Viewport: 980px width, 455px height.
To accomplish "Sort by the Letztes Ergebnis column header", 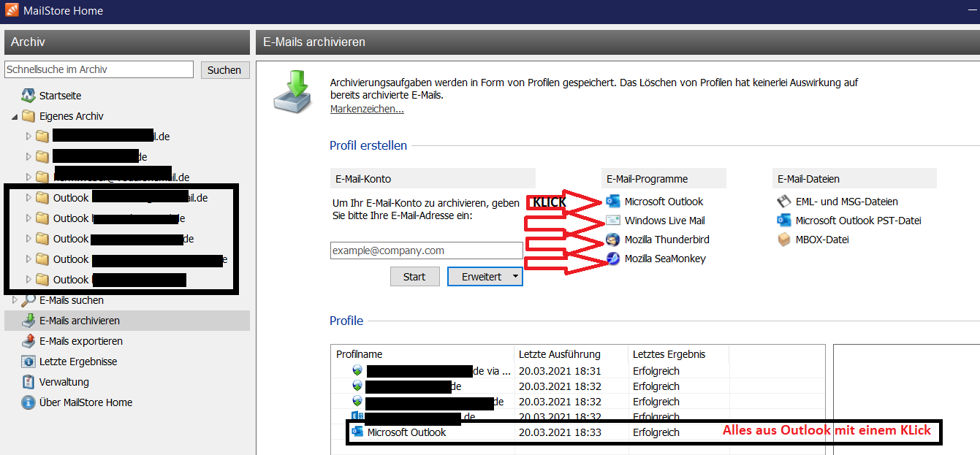I will (679, 354).
